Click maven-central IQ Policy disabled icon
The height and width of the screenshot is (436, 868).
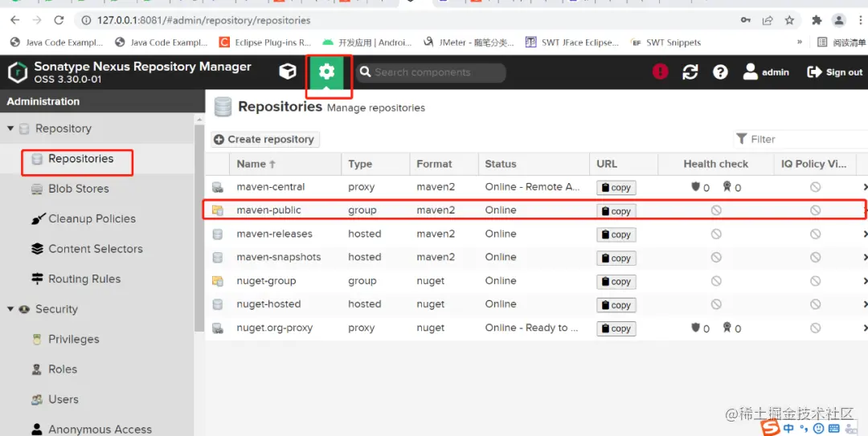tap(816, 187)
